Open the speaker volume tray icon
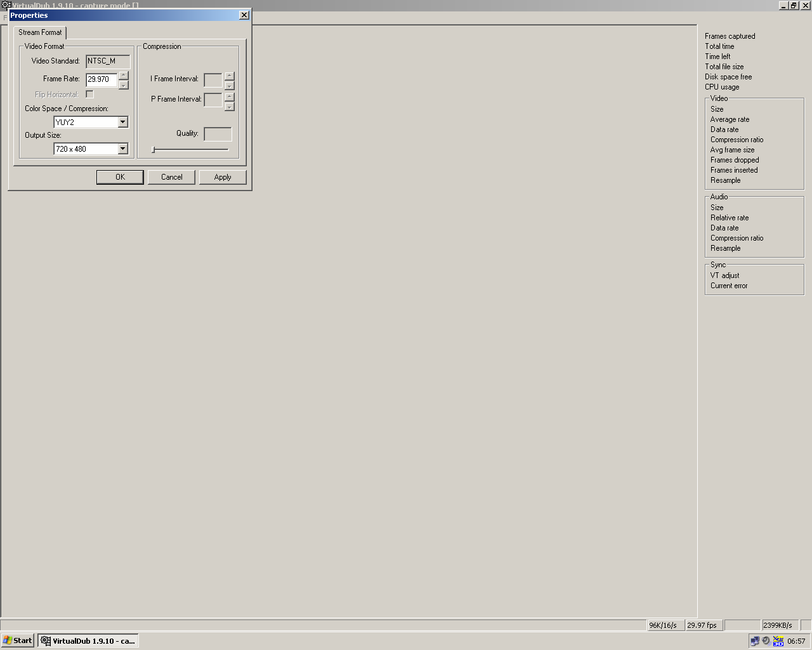Screen dimensions: 812x650 pyautogui.click(x=766, y=641)
